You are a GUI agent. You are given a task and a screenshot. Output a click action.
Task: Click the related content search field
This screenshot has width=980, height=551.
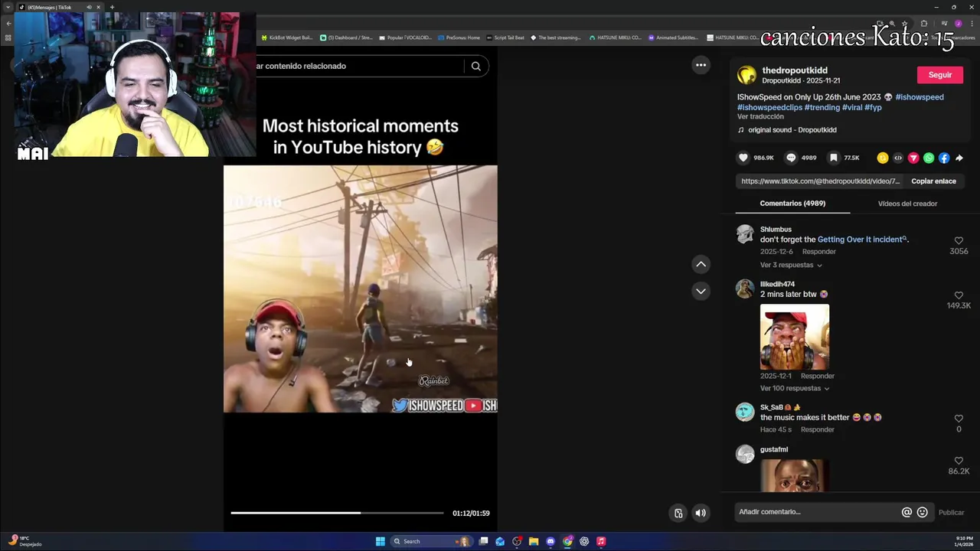click(358, 66)
